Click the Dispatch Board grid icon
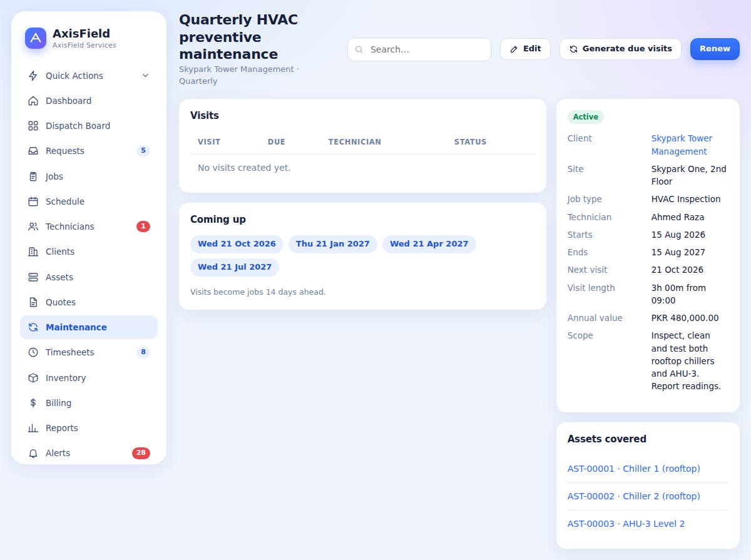 [33, 126]
